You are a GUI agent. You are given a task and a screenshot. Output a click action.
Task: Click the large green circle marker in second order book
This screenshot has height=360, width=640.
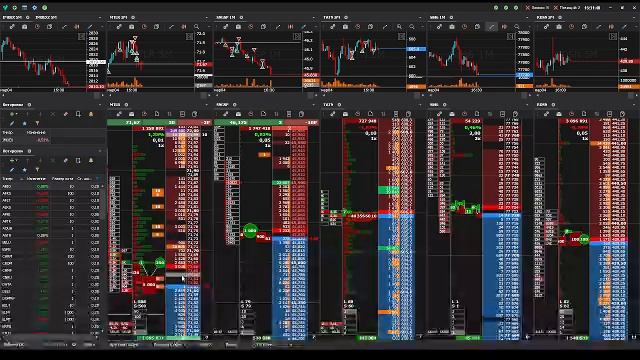coord(250,231)
